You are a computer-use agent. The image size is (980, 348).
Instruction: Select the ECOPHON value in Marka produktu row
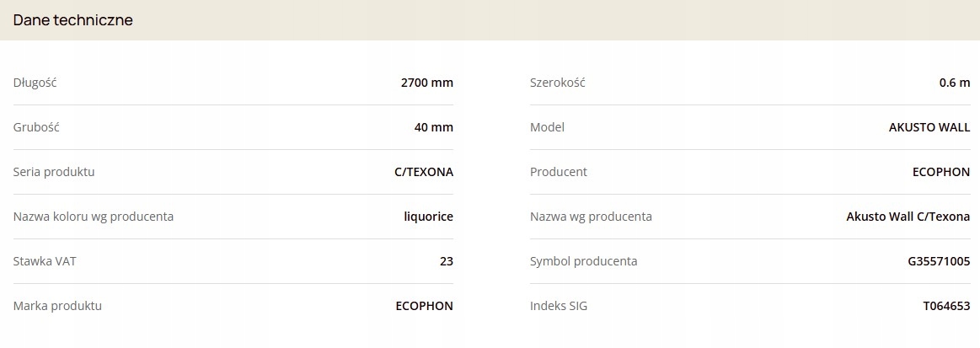(424, 306)
